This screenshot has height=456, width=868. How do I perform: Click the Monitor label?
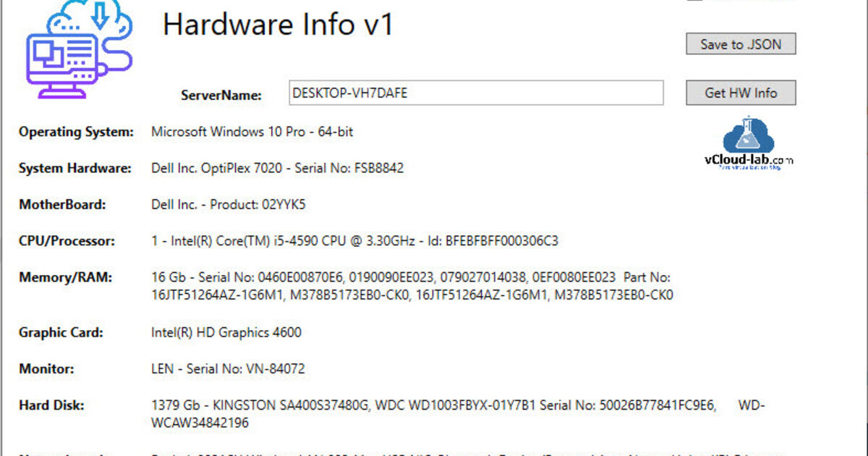[46, 368]
